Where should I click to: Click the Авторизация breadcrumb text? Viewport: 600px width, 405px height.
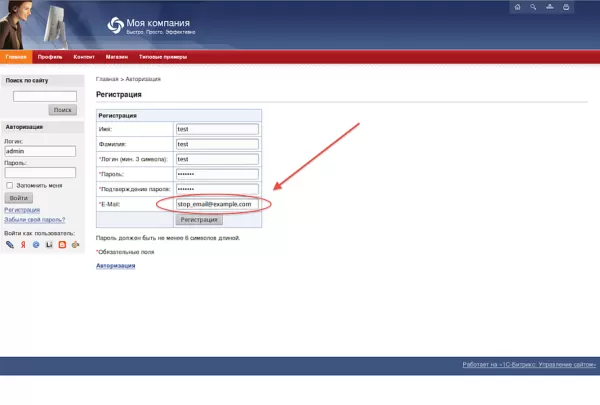click(x=143, y=79)
